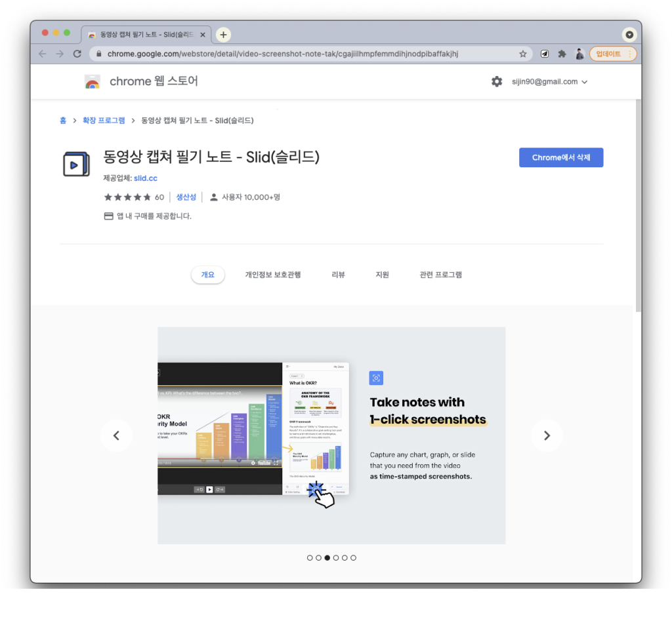672x623 pixels.
Task: Click the user count person icon
Action: tap(213, 197)
